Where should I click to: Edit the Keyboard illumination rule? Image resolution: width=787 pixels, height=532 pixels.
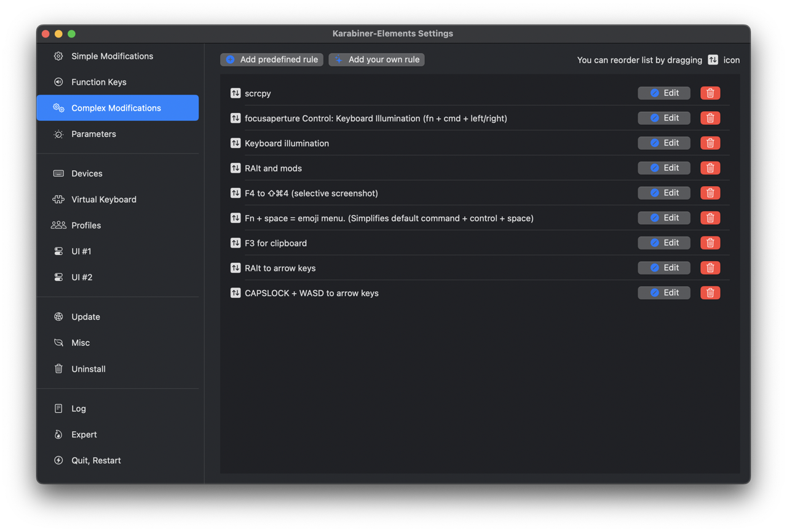click(664, 143)
